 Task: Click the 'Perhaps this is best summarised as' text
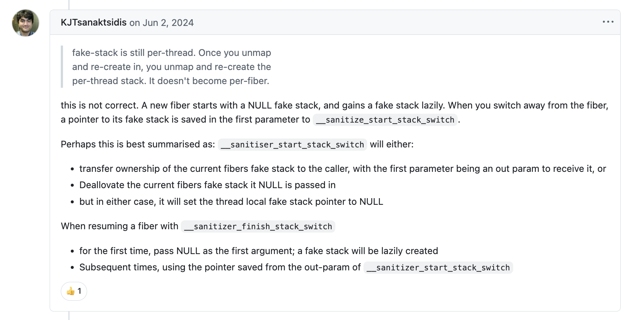138,144
